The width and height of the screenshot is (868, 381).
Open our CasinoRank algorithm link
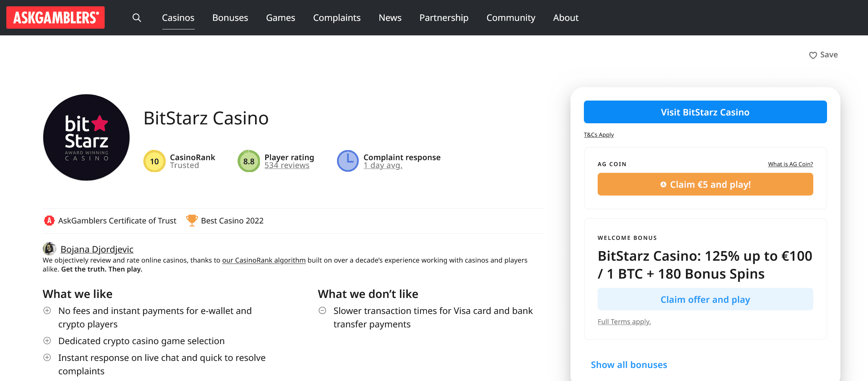click(x=264, y=260)
